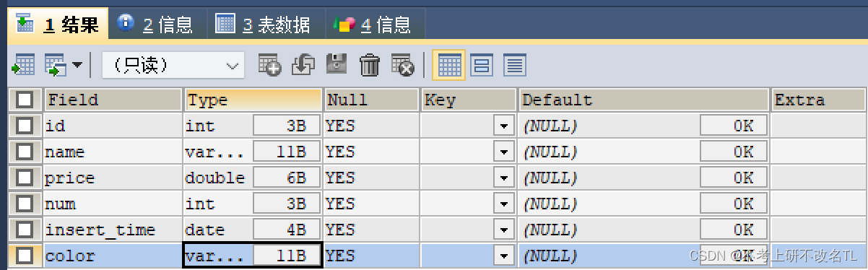Sort by the Type column header
868x270 pixels.
pos(253,100)
